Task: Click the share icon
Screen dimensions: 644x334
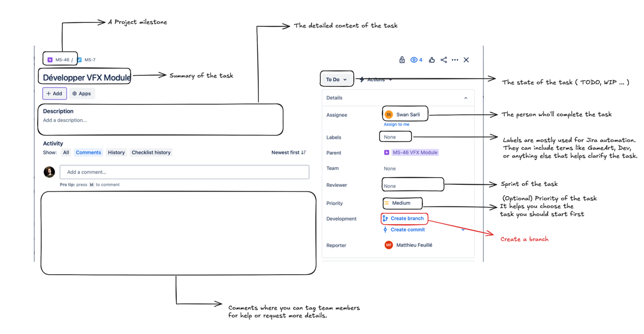Action: (443, 59)
